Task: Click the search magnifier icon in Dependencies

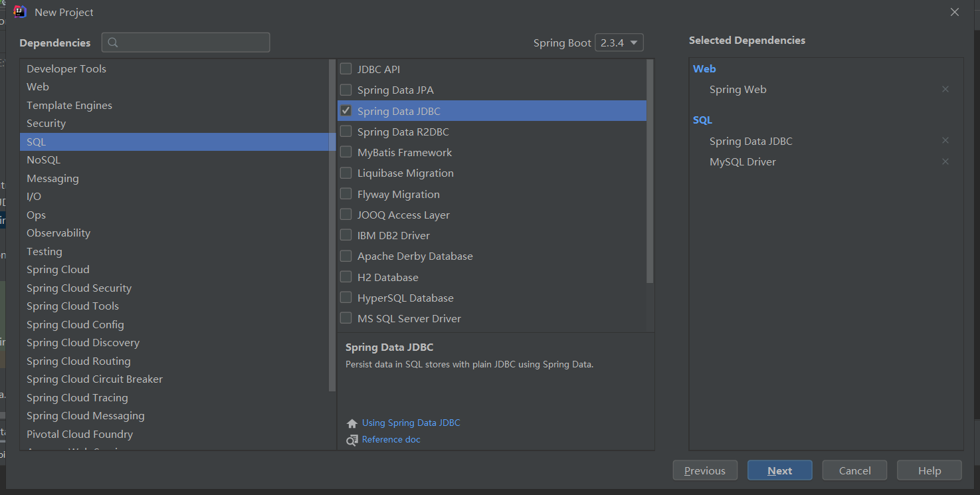Action: point(113,43)
